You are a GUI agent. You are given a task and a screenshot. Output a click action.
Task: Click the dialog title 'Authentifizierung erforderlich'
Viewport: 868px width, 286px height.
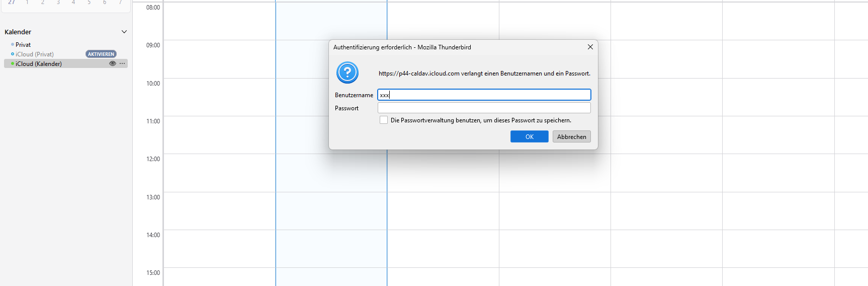tap(402, 47)
